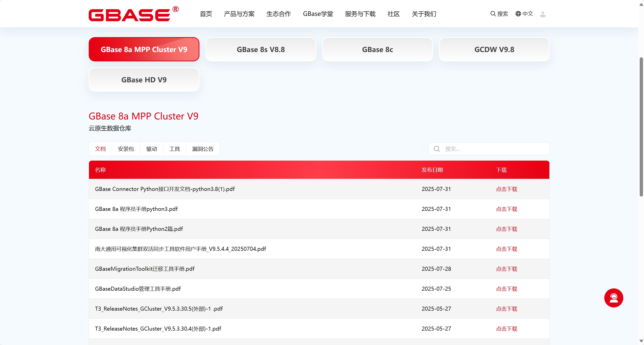Click the magnifier icon in the document search box
This screenshot has width=644, height=345.
pos(436,149)
